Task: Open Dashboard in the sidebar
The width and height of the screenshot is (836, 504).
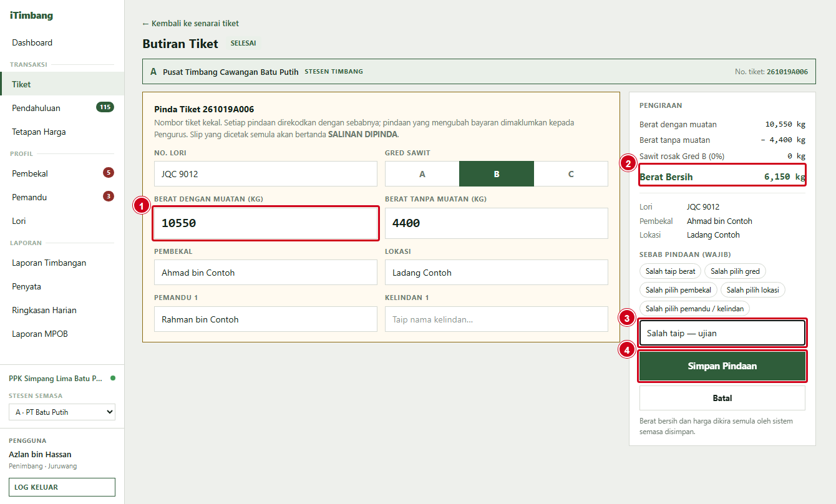Action: 62,42
